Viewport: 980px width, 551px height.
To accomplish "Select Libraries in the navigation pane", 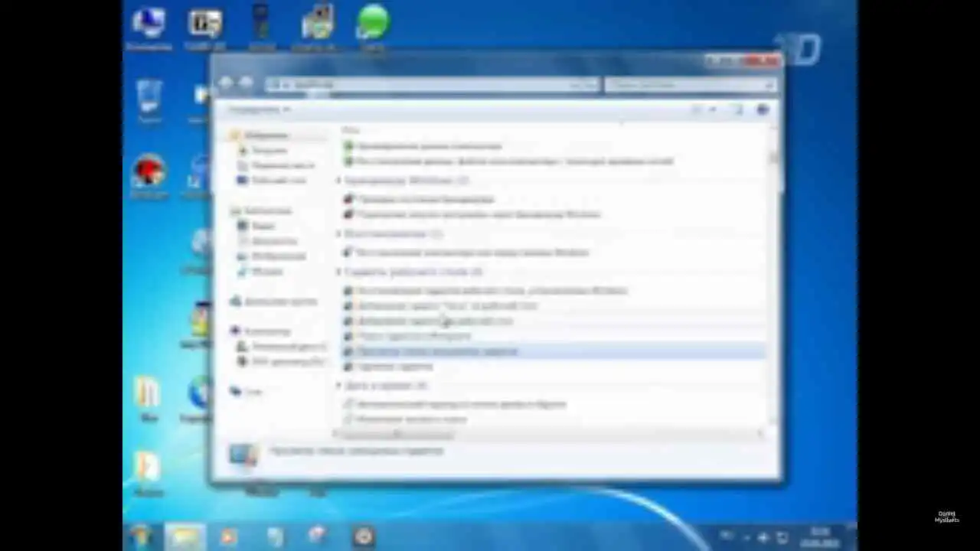I will [x=261, y=210].
